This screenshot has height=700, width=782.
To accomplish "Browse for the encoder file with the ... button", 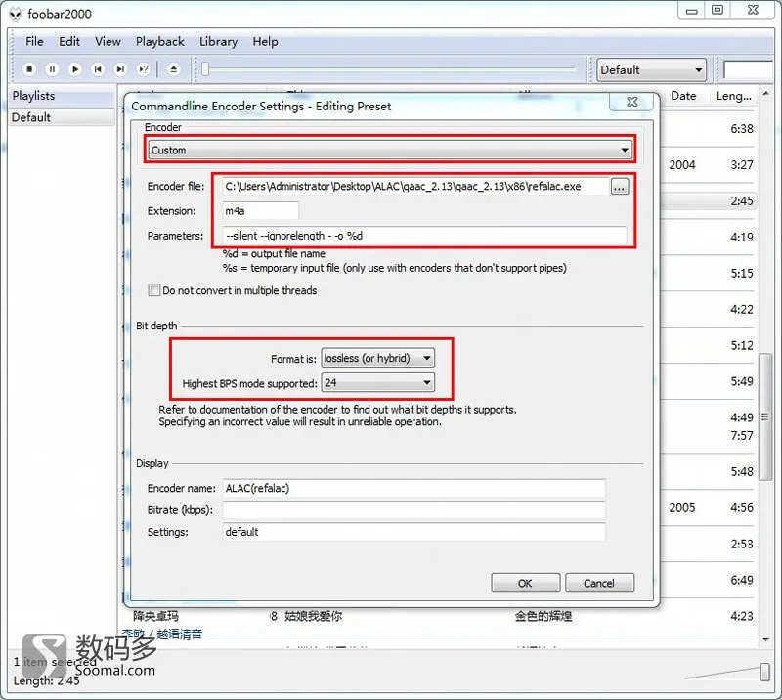I will [x=620, y=187].
